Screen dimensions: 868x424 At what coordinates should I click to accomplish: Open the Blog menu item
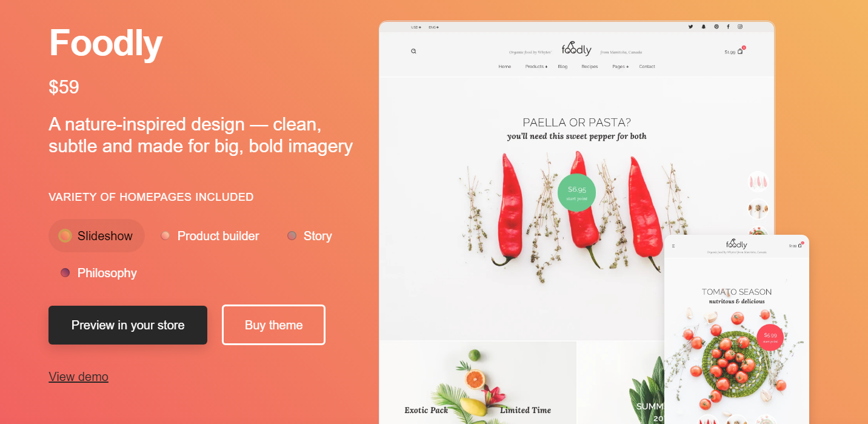[563, 67]
